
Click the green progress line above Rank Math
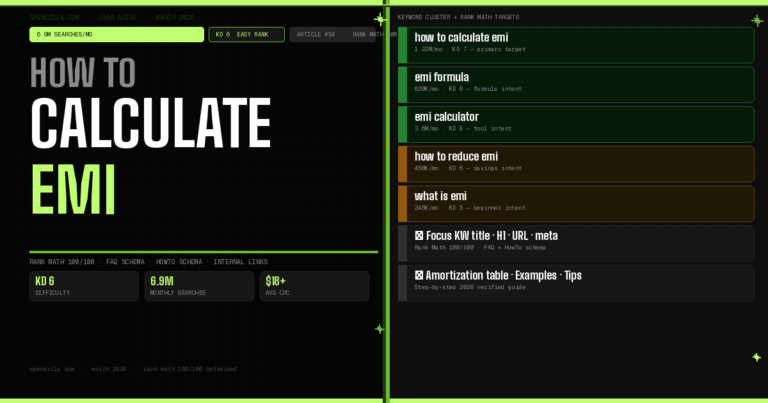(x=200, y=253)
